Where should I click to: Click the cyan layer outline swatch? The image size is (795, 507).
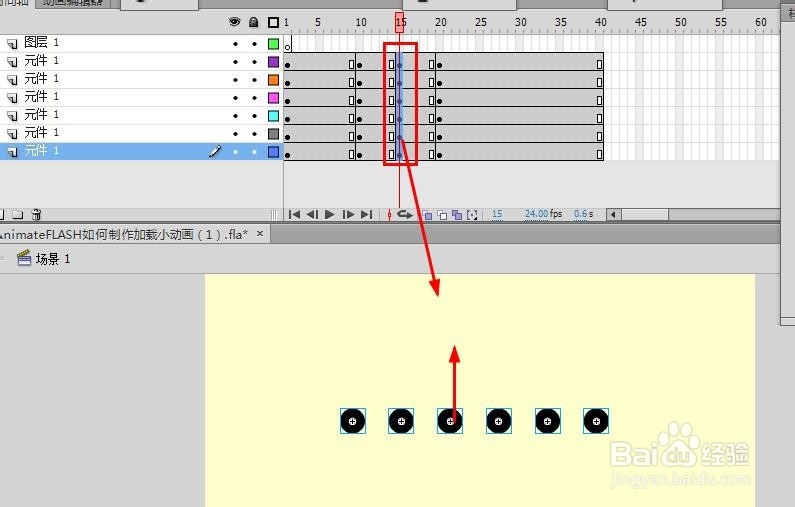point(273,116)
